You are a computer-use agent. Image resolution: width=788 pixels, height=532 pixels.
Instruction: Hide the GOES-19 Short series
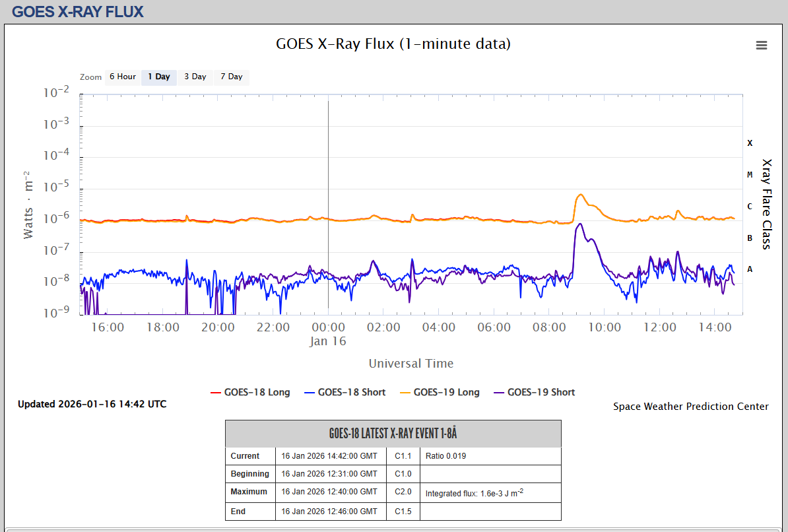pyautogui.click(x=534, y=392)
